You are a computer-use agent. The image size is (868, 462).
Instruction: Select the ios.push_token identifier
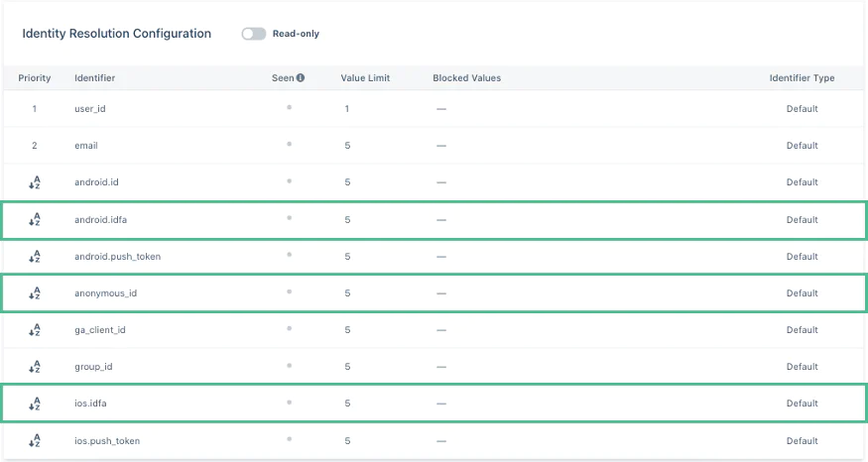click(107, 441)
